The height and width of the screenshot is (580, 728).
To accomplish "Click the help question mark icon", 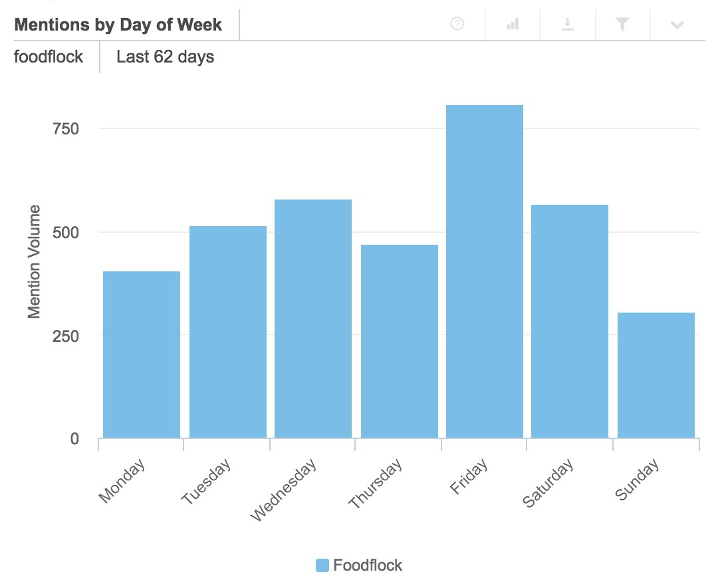I will (457, 25).
